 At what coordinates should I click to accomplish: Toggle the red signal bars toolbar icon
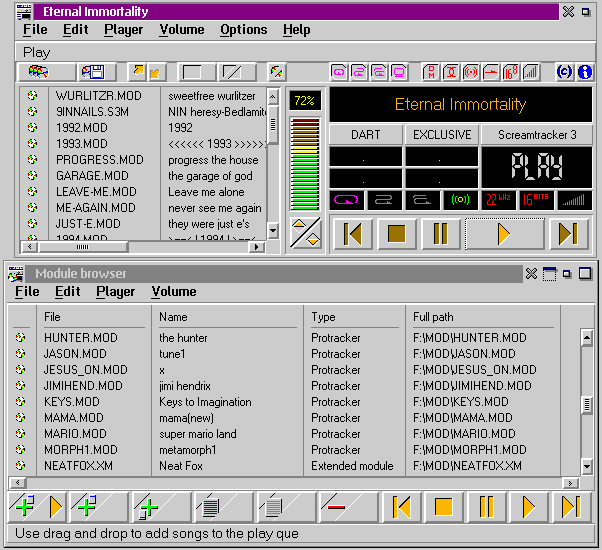(x=531, y=72)
